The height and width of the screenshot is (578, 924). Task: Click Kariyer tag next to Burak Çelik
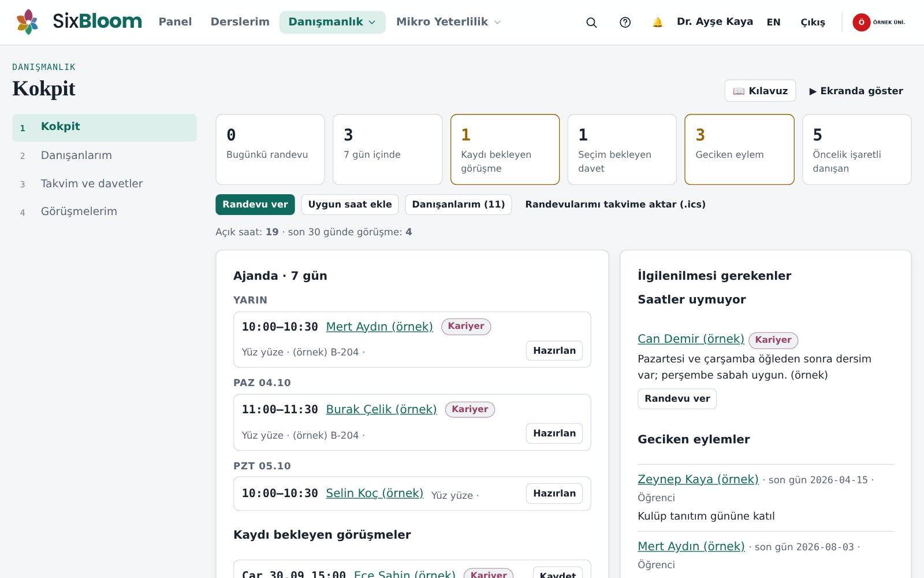tap(470, 409)
